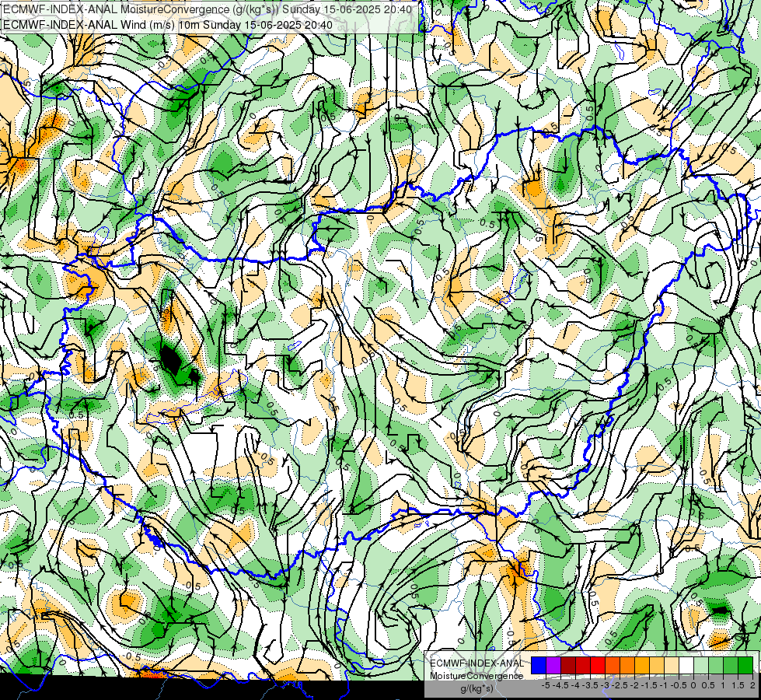761x700 pixels.
Task: Click the Wind (m/s) 10m title line
Action: click(168, 25)
